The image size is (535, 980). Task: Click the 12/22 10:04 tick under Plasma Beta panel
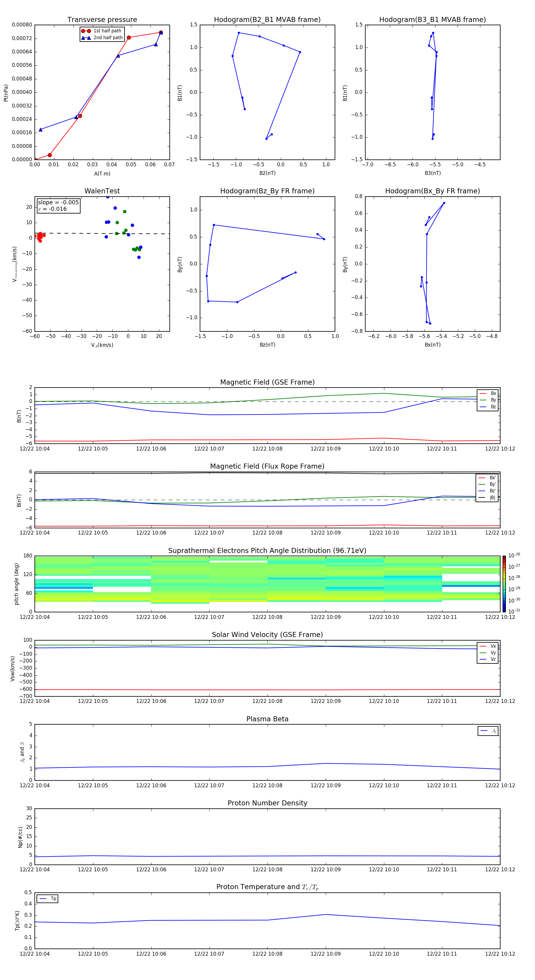point(35,785)
